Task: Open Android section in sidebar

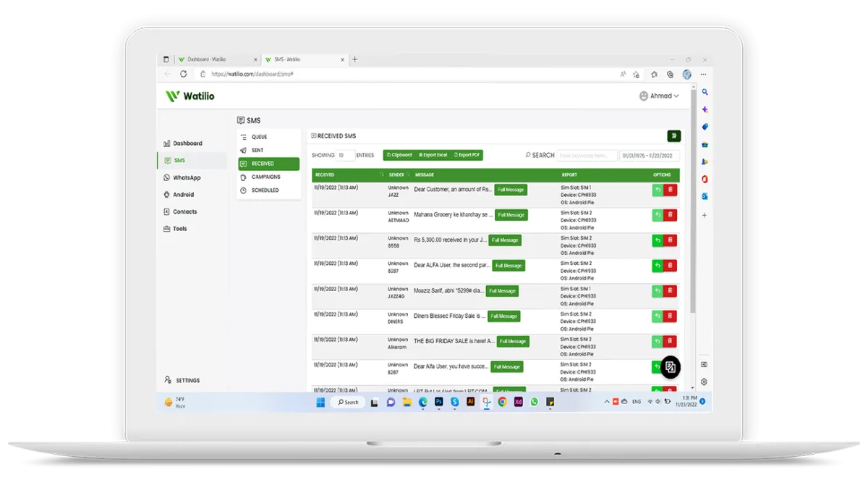Action: [x=179, y=195]
